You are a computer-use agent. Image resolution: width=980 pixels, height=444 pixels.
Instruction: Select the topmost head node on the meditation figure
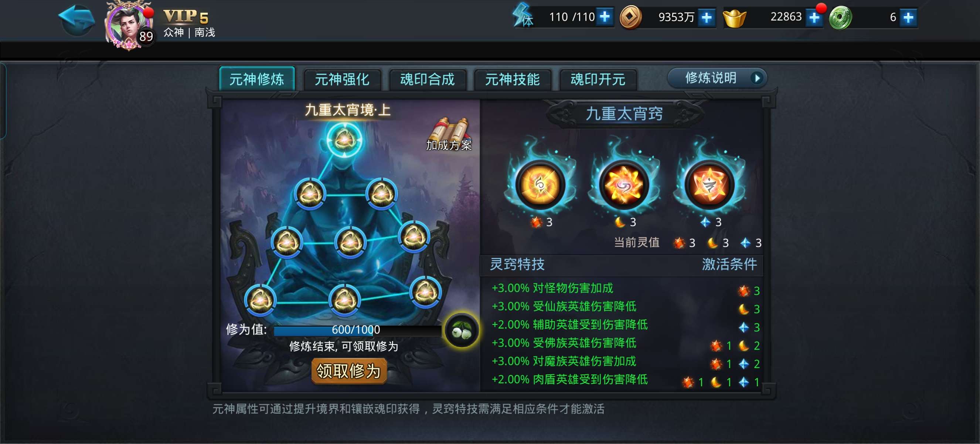click(x=344, y=140)
